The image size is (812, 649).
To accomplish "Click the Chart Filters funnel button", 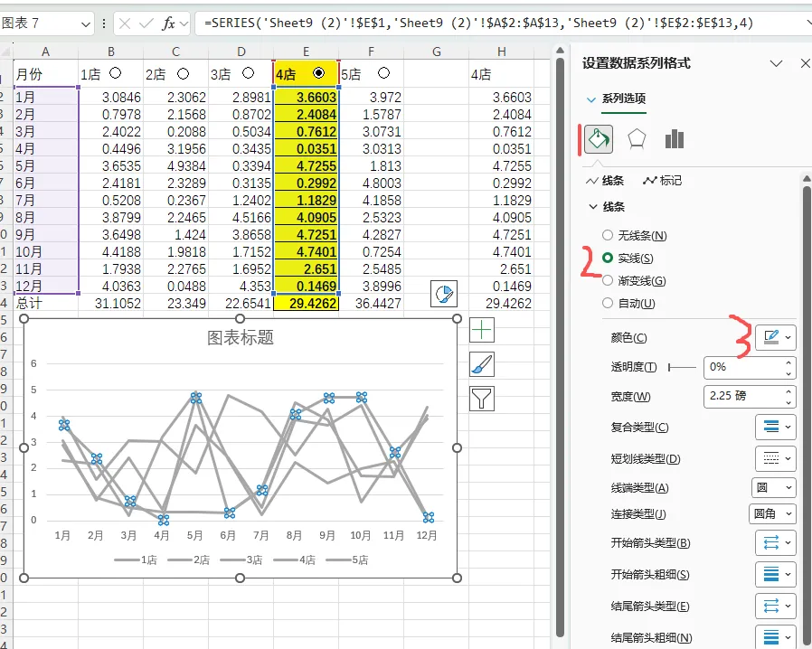I will [x=482, y=399].
